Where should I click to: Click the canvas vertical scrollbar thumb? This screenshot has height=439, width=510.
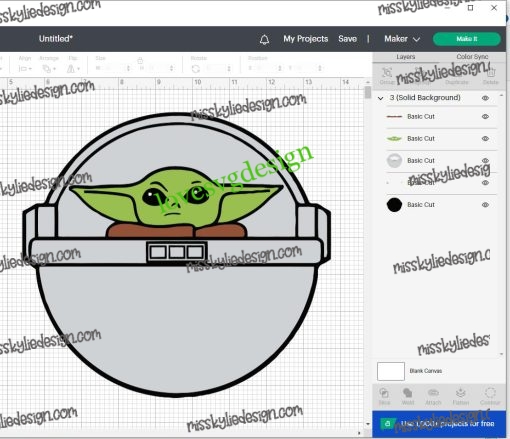point(368,92)
